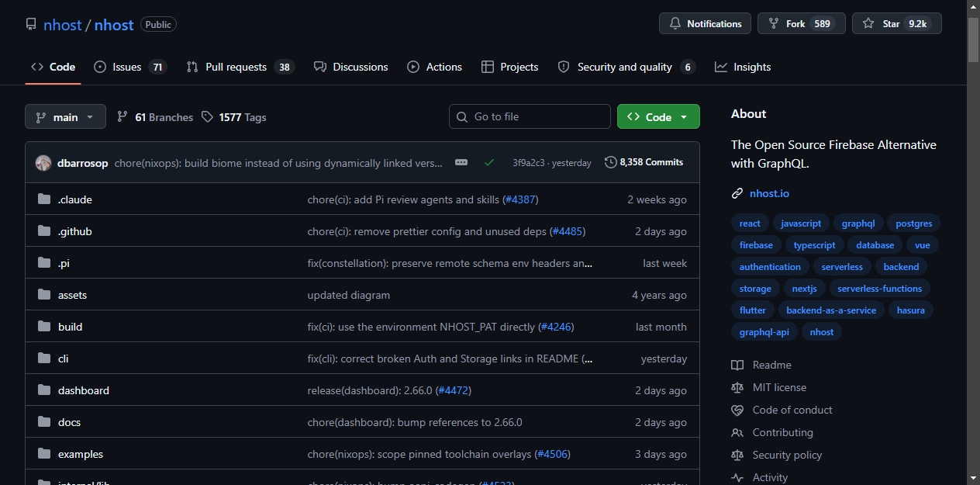
Task: Select the nextjs topic tag
Action: tap(804, 289)
